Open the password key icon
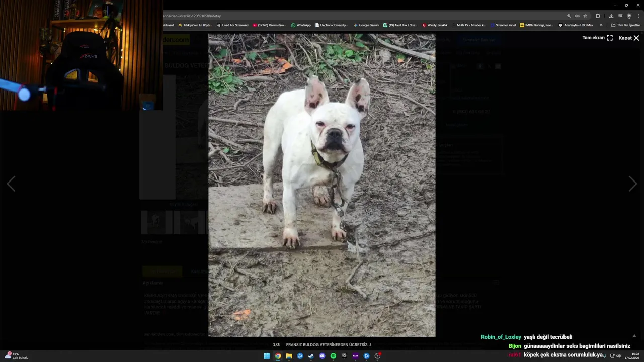Screen dimensions: 644x362 click(x=577, y=16)
